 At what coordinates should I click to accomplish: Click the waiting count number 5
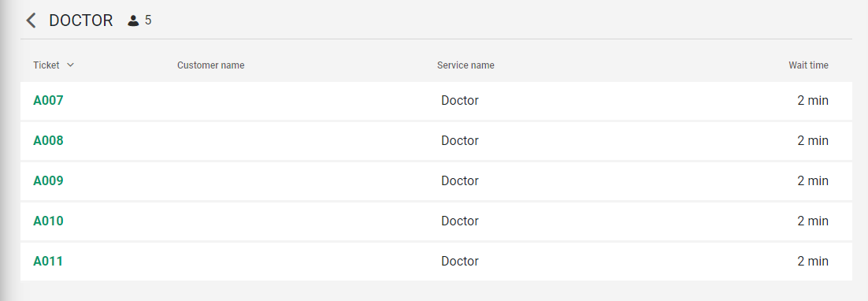148,20
